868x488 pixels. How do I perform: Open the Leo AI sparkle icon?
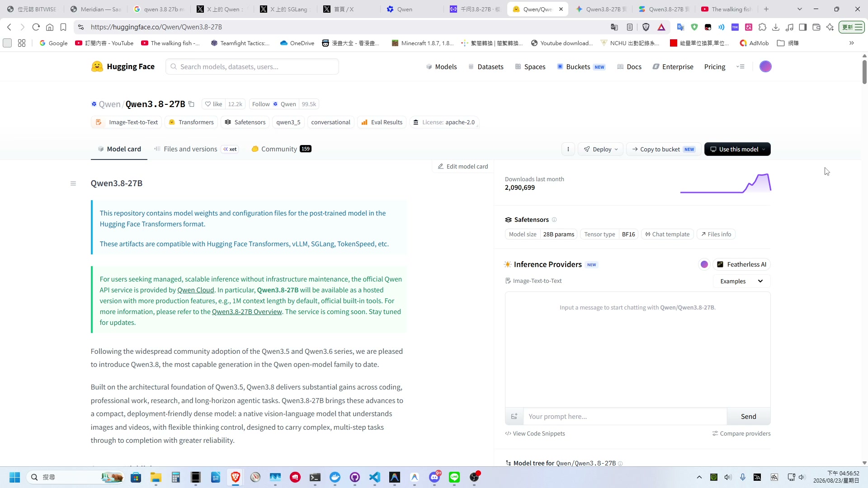[830, 27]
